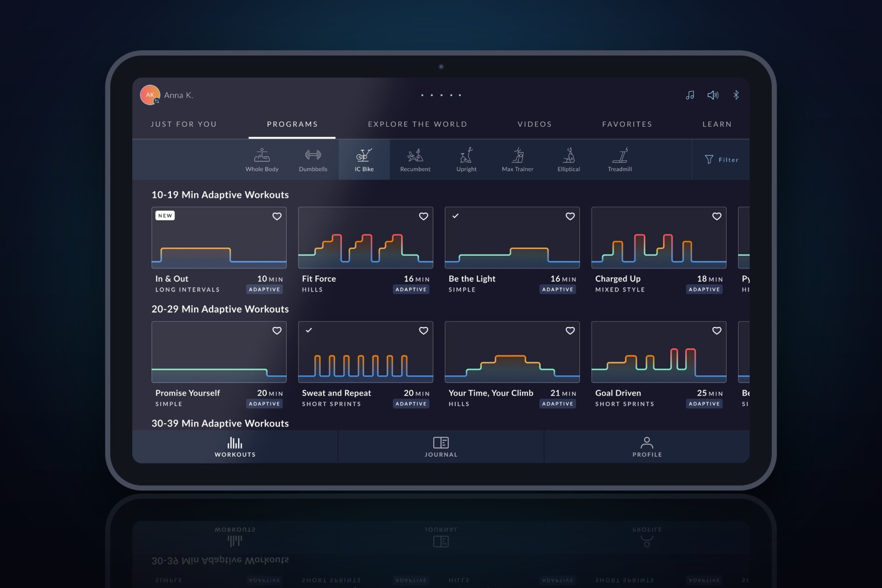
Task: Favorite the Fit Force workout
Action: point(423,216)
